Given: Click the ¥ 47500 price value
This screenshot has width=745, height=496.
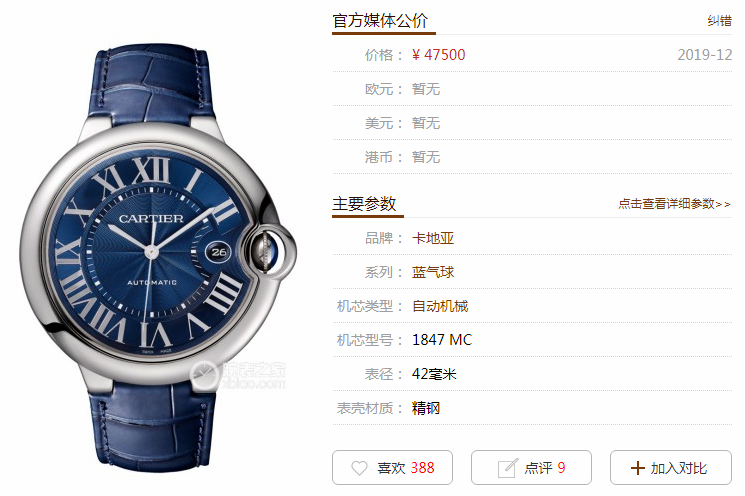Looking at the screenshot, I should click(439, 55).
